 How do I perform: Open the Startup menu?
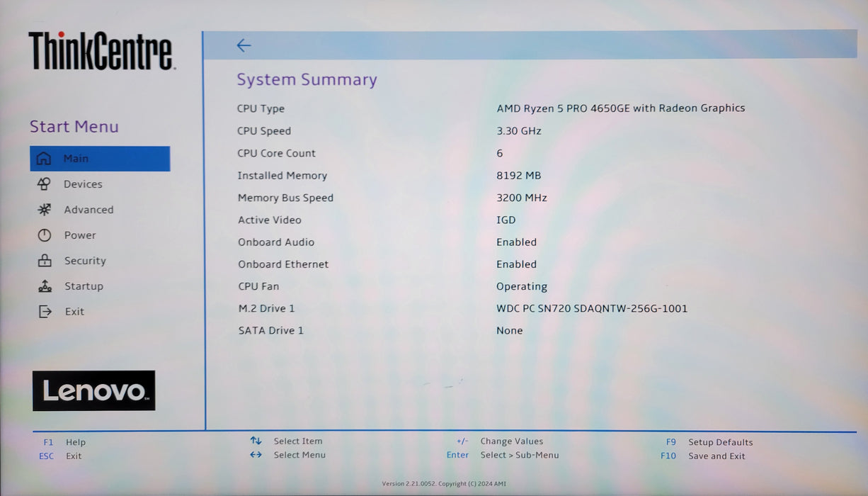(84, 286)
